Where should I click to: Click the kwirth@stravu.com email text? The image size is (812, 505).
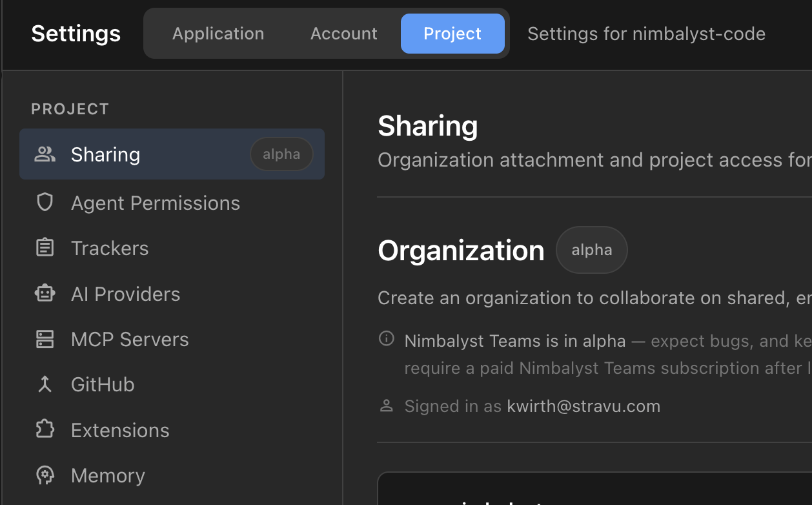click(x=584, y=406)
